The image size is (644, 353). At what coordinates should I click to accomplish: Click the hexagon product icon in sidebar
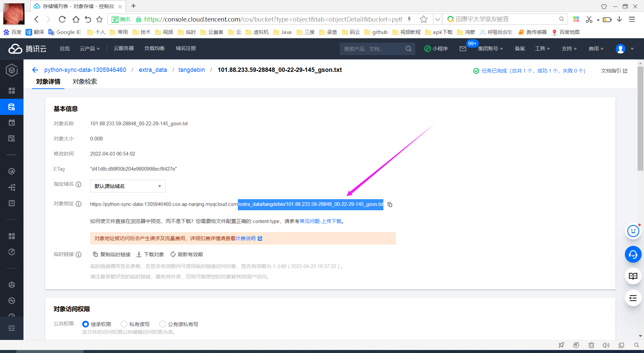[12, 70]
